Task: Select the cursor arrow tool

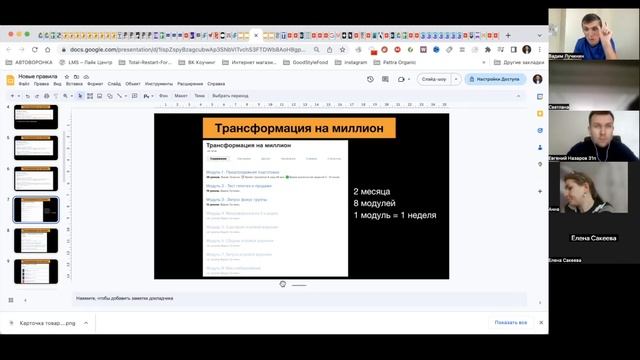Action: coord(80,96)
